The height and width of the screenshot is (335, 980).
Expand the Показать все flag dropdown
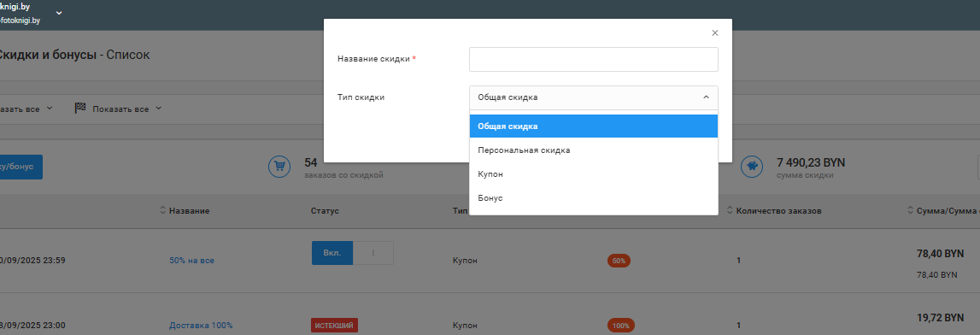pos(158,109)
